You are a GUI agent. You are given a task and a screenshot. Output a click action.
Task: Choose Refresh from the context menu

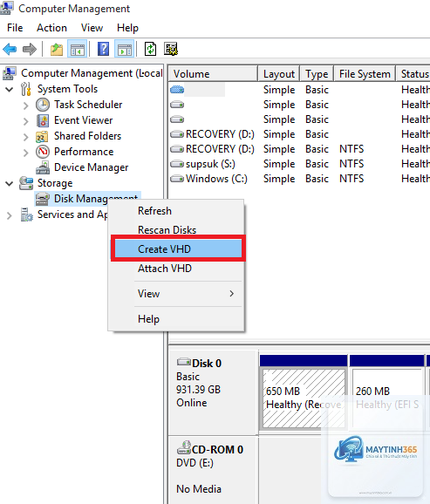point(176,211)
